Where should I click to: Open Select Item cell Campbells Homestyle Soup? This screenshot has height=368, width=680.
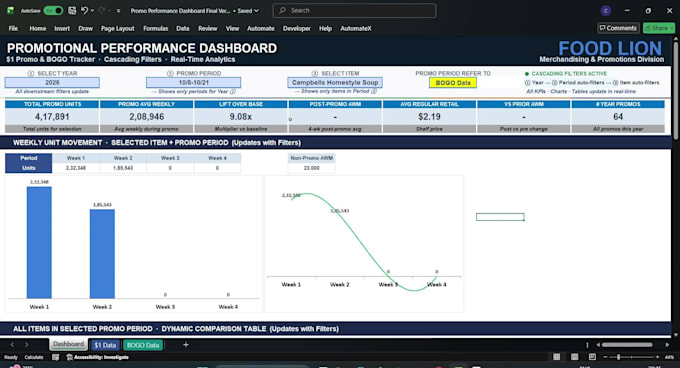(x=335, y=82)
